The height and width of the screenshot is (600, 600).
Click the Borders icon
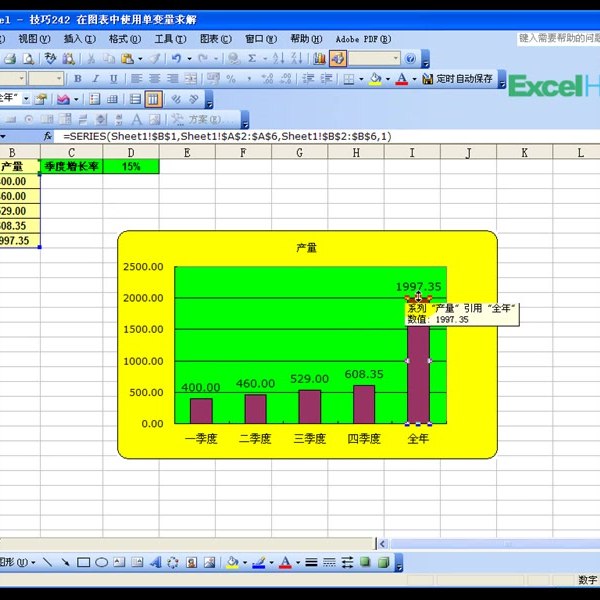point(349,79)
